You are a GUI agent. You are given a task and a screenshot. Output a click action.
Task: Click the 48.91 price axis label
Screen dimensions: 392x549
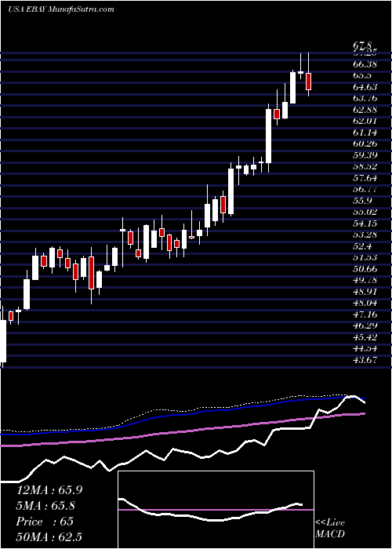[x=365, y=292]
